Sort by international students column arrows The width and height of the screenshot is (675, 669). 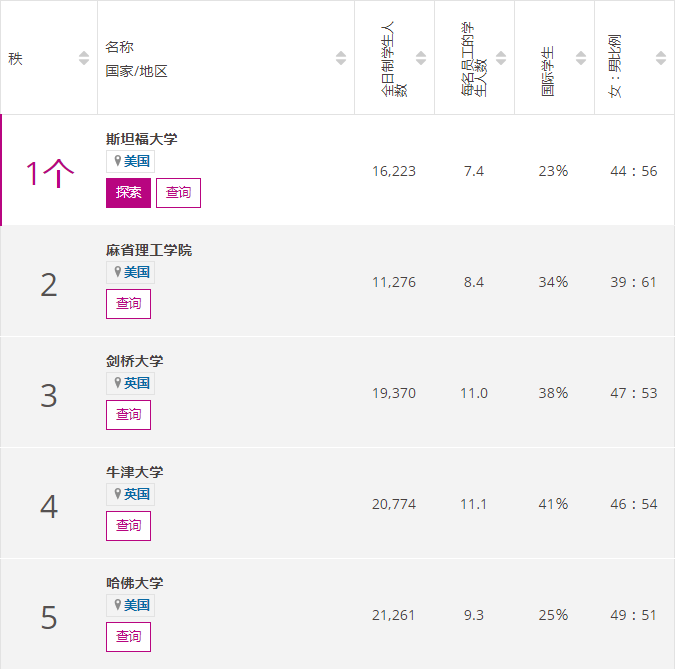coord(581,59)
